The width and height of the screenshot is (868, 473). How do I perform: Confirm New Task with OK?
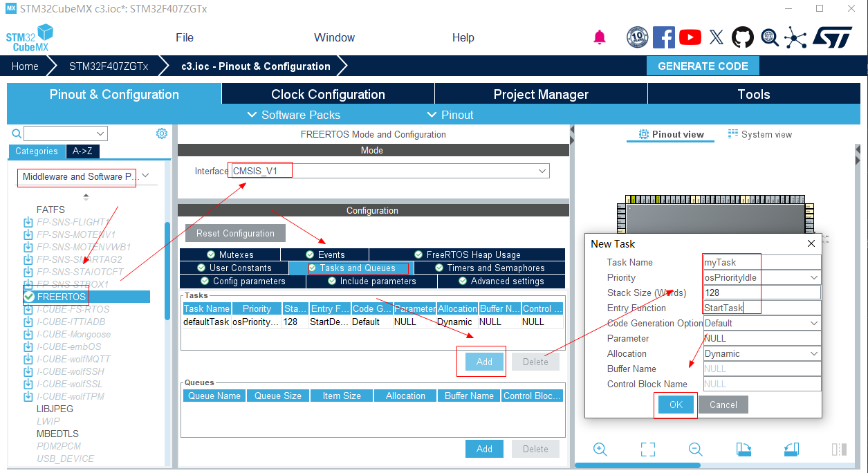676,405
